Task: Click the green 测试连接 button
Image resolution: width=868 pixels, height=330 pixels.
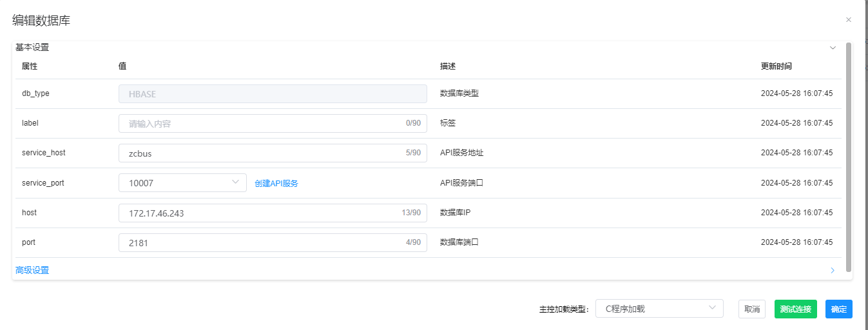Action: [x=795, y=309]
